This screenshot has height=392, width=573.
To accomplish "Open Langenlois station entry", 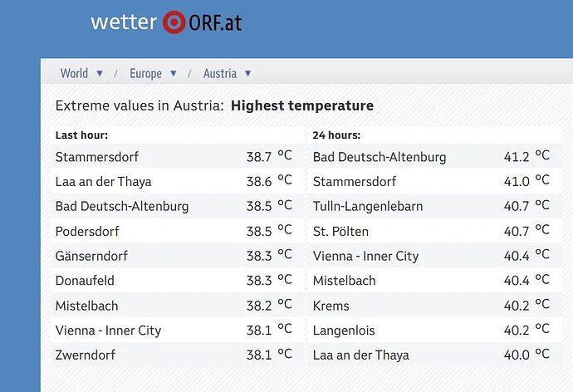I will (435, 331).
